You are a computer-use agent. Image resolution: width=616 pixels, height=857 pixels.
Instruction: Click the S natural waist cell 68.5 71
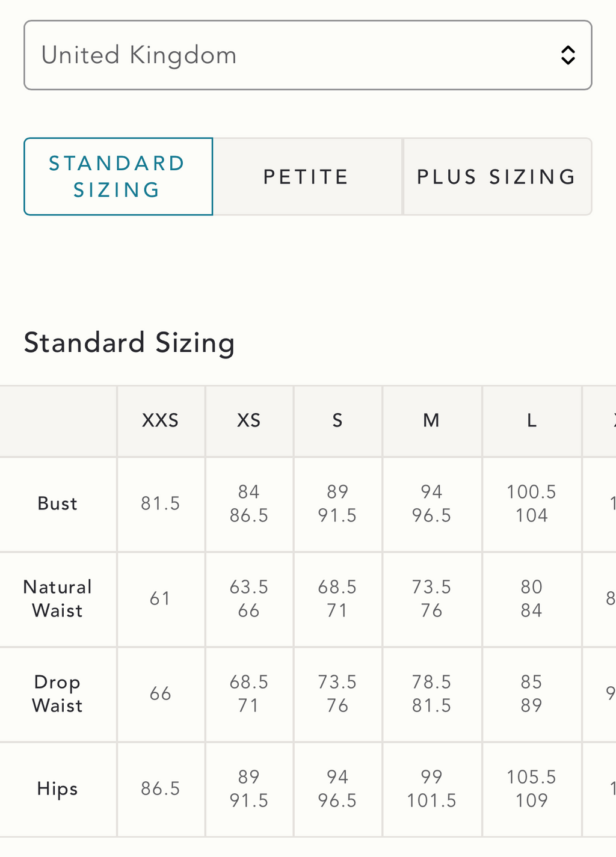coord(337,599)
